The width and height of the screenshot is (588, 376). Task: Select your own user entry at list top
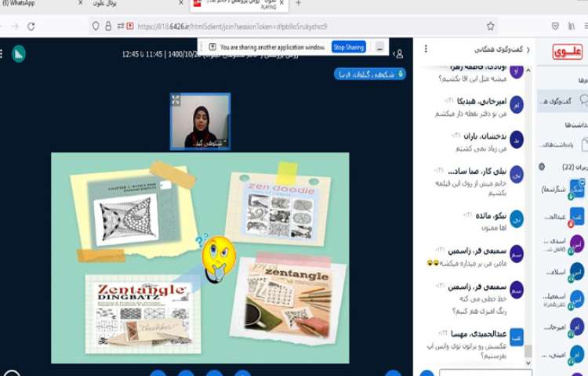coord(564,189)
